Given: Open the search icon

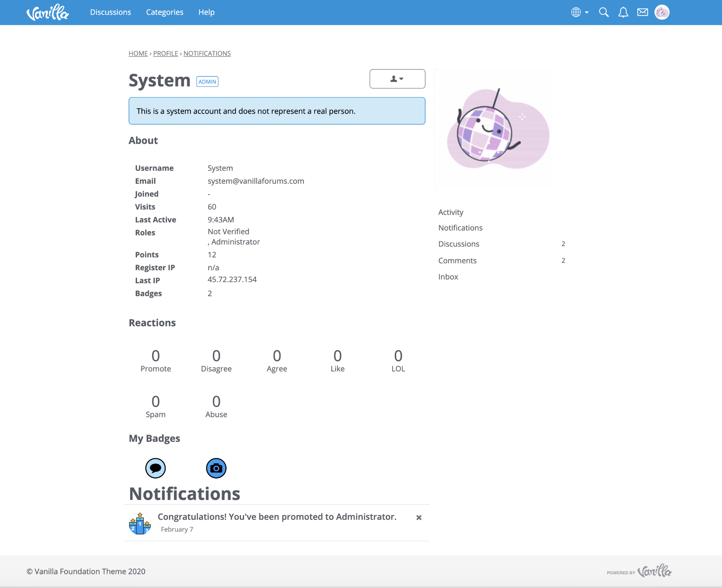Looking at the screenshot, I should coord(604,12).
